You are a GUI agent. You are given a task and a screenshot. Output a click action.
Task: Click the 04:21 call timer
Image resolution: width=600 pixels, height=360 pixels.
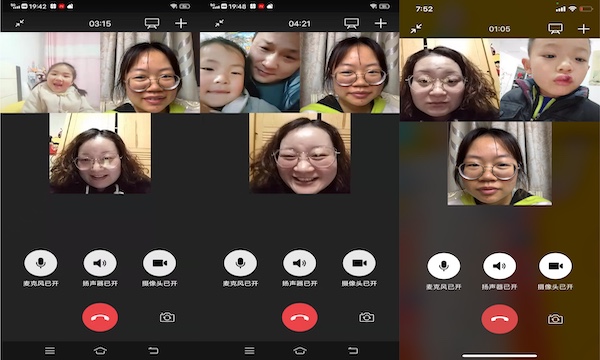click(300, 24)
